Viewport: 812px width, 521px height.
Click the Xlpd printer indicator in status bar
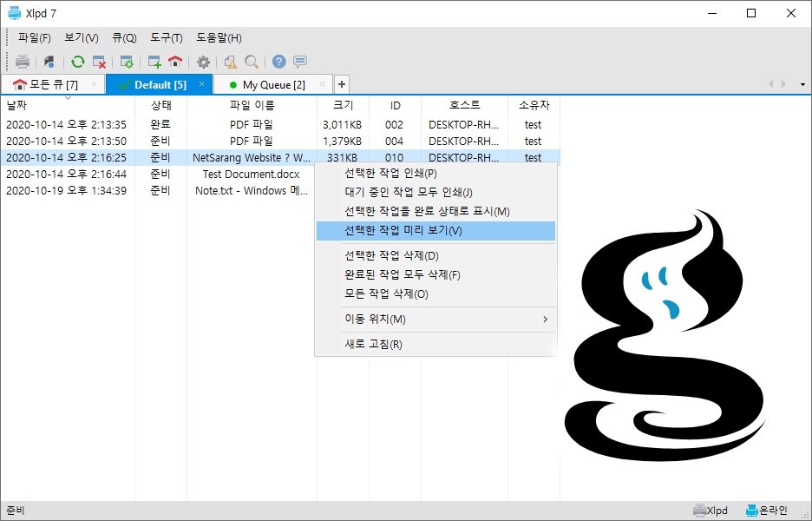pyautogui.click(x=710, y=511)
